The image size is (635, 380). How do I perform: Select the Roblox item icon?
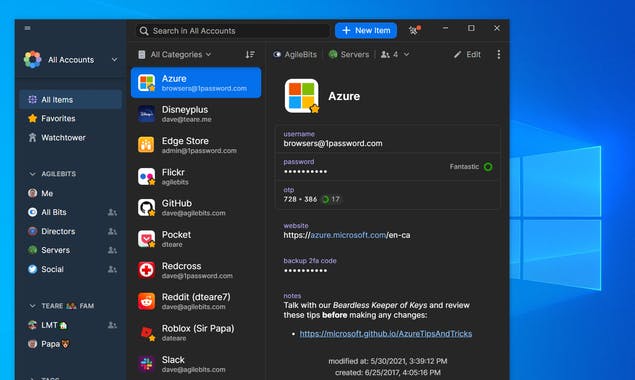pos(146,333)
